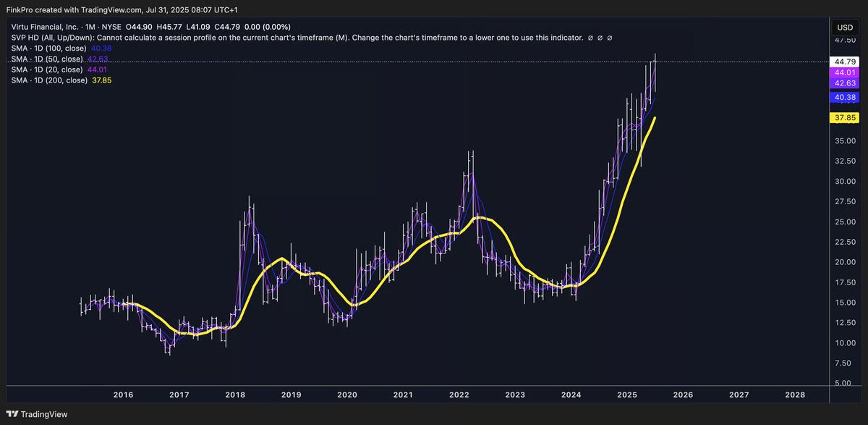Image resolution: width=868 pixels, height=425 pixels.
Task: Open the Virtu Financial ticker symbol menu
Action: click(43, 26)
